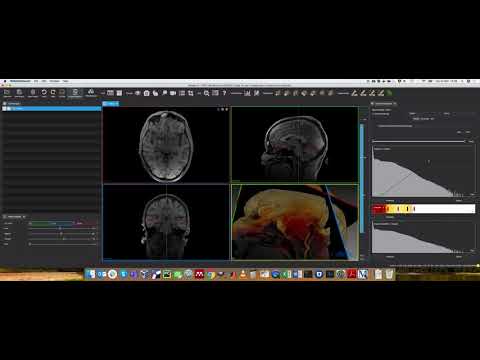Open the MITK Workbench 'M' Dock icon
The width and height of the screenshot is (480, 360).
pyautogui.click(x=363, y=274)
